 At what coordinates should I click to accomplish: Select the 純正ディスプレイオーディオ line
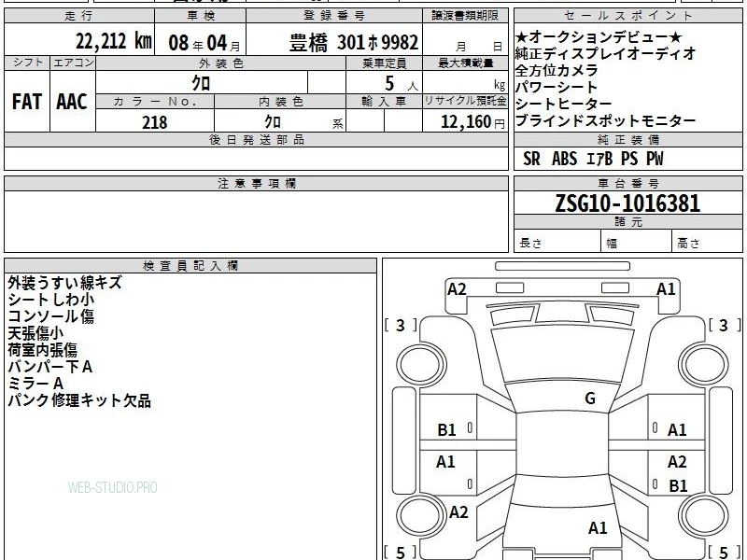[605, 53]
